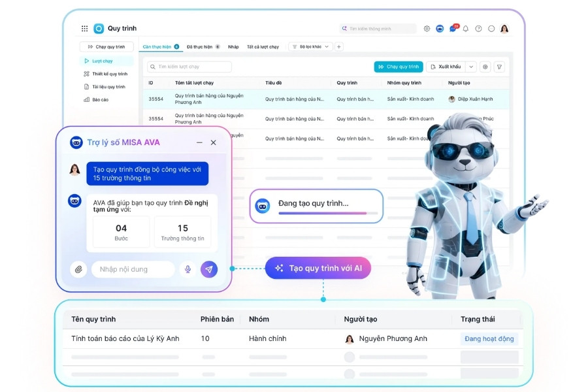Open the notification bell
Screen dimensions: 588x392
(465, 29)
